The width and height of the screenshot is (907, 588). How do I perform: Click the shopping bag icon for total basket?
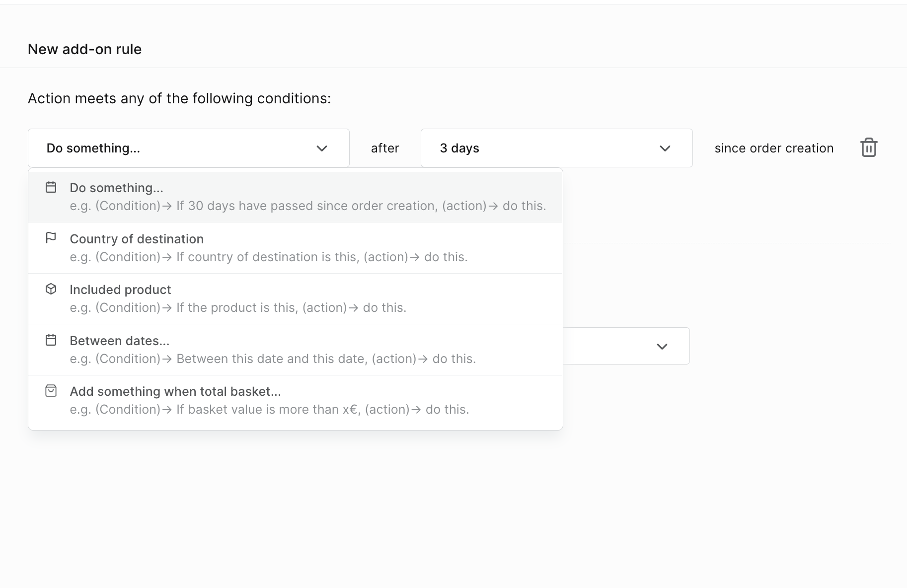(x=51, y=391)
